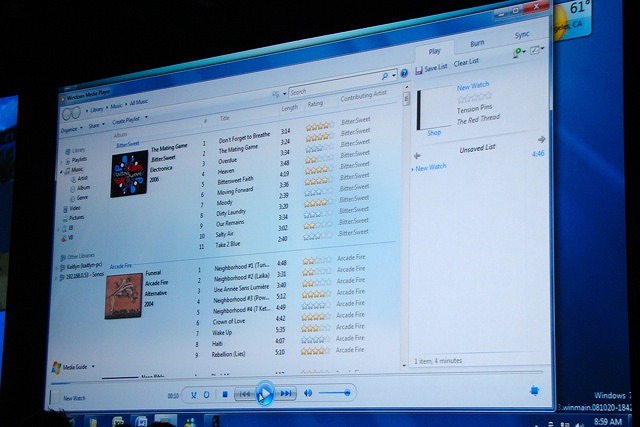640x427 pixels.
Task: Click All Music in the breadcrumb path
Action: pyautogui.click(x=139, y=102)
